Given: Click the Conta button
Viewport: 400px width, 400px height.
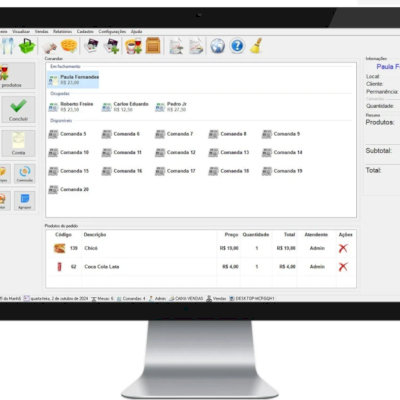Looking at the screenshot, I should [x=18, y=143].
